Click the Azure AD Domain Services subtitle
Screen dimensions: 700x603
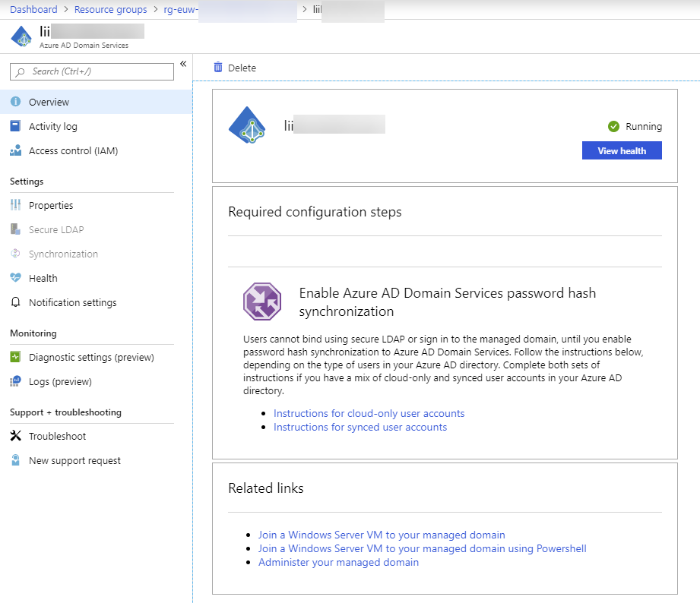pos(84,46)
